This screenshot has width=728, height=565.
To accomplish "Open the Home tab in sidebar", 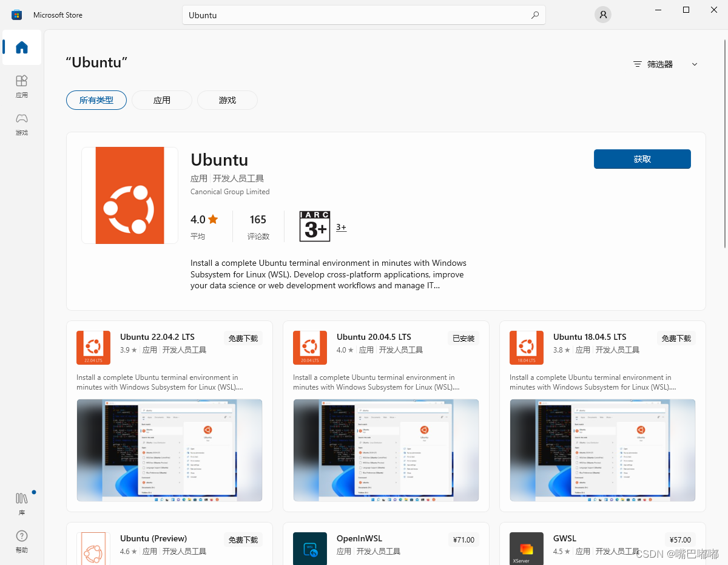I will coord(22,47).
